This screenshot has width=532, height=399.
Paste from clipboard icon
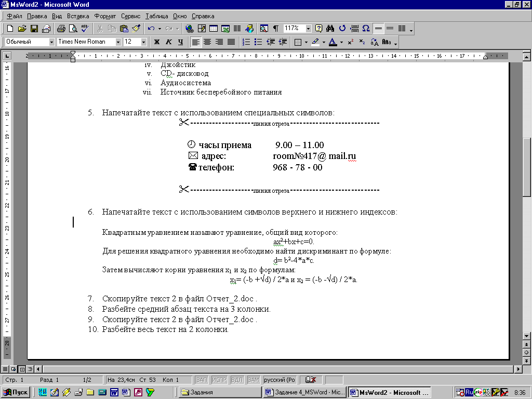(124, 29)
